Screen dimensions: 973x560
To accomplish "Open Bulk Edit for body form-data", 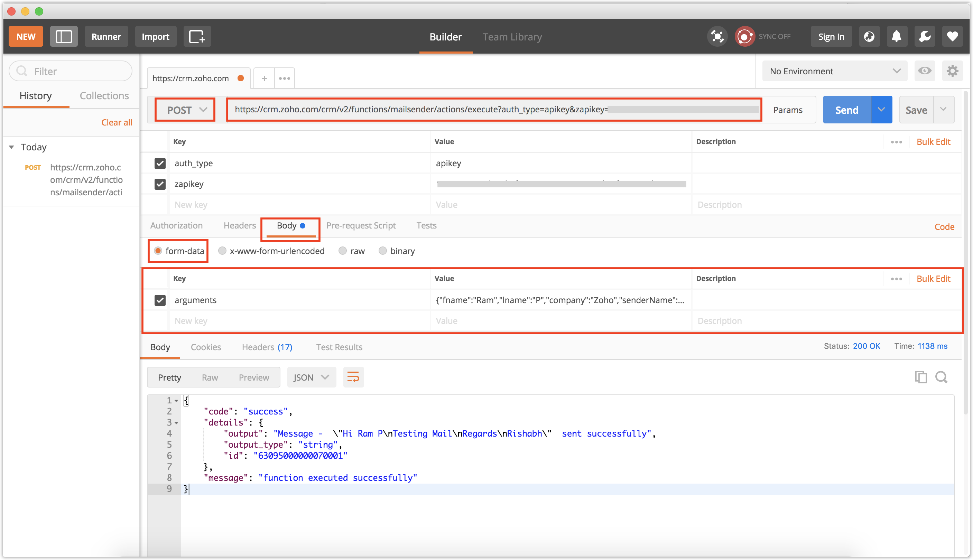I will pyautogui.click(x=933, y=279).
